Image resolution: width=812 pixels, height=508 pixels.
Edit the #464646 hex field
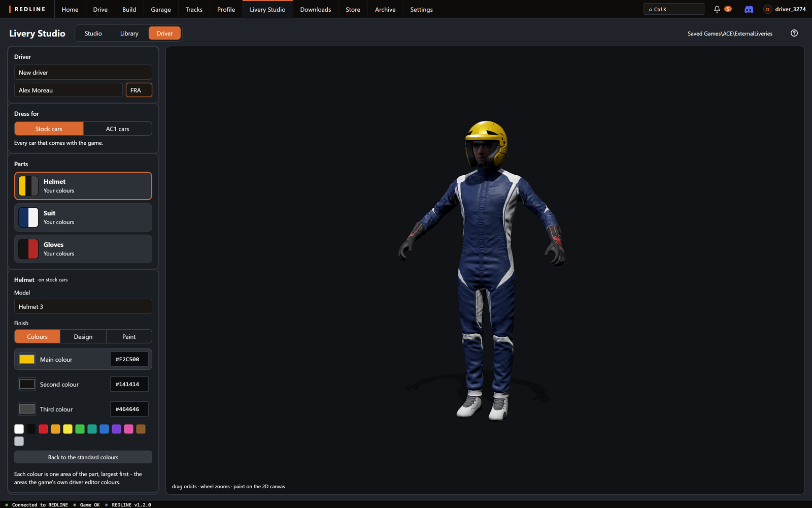(129, 409)
